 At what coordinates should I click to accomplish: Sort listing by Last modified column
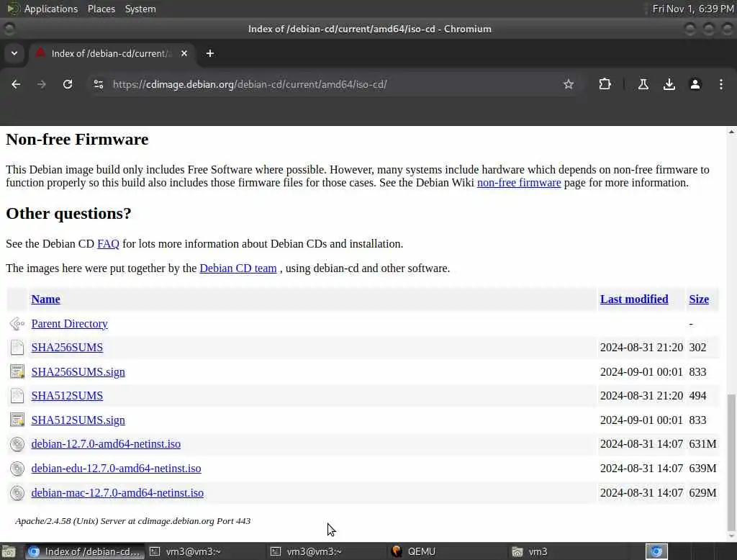pos(634,299)
